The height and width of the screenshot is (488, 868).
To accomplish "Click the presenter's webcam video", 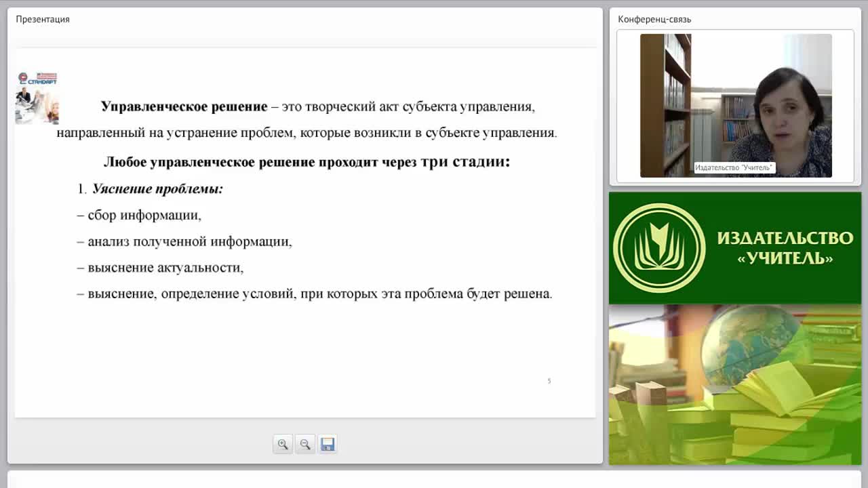I will (x=736, y=106).
